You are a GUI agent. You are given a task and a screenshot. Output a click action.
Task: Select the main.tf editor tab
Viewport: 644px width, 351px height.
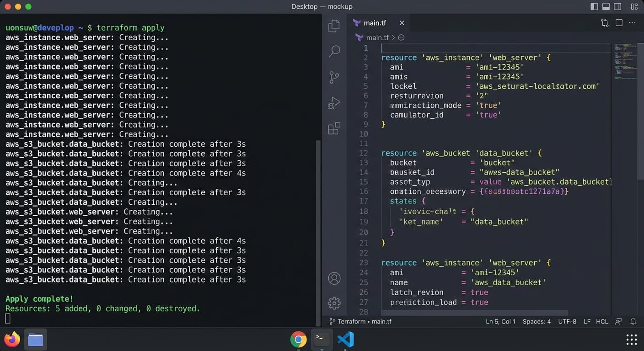pyautogui.click(x=378, y=23)
